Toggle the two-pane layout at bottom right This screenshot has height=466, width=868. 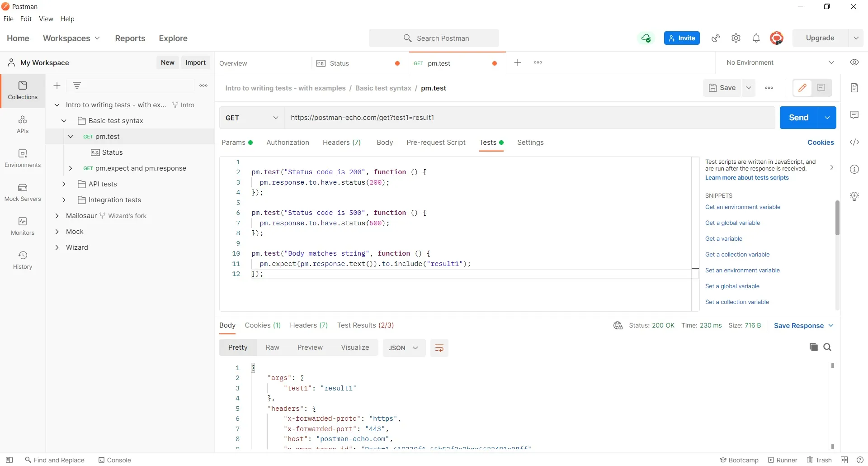click(845, 460)
